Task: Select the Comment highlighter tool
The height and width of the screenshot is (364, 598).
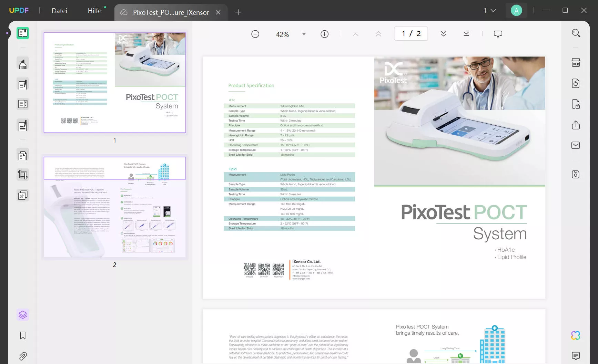Action: [23, 64]
